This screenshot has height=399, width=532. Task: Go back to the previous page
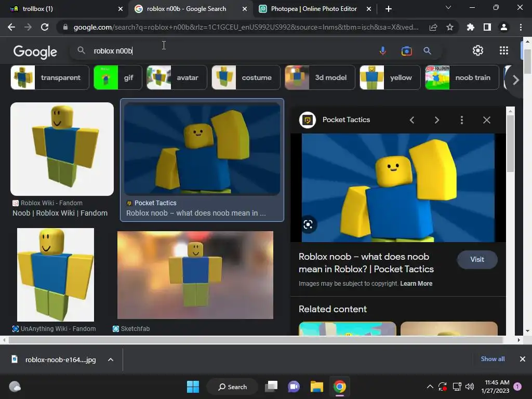[x=11, y=27]
